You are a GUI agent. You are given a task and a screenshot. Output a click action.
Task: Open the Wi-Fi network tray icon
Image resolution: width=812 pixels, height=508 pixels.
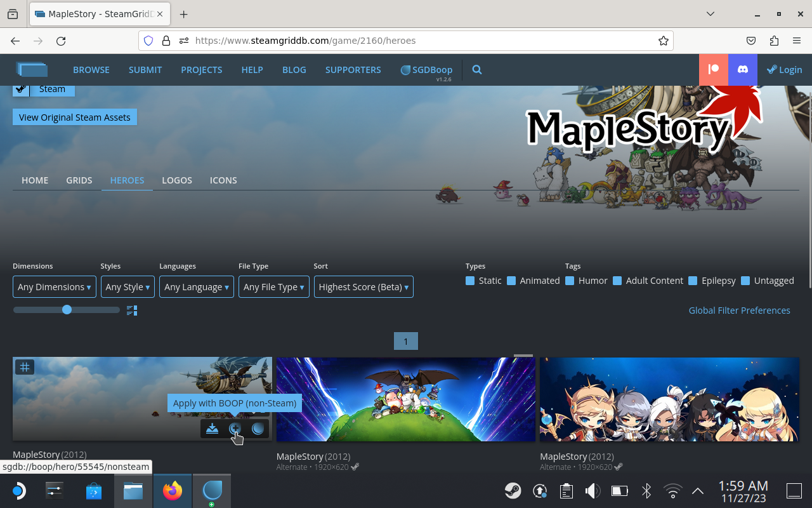pos(672,491)
